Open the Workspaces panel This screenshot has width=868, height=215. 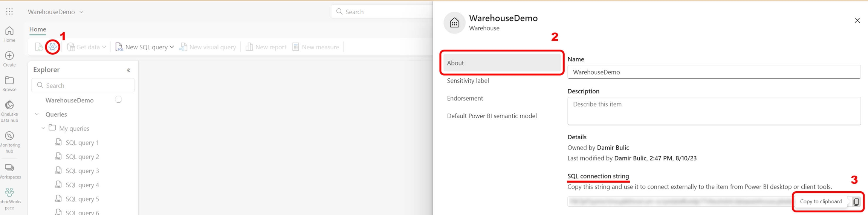[x=9, y=171]
